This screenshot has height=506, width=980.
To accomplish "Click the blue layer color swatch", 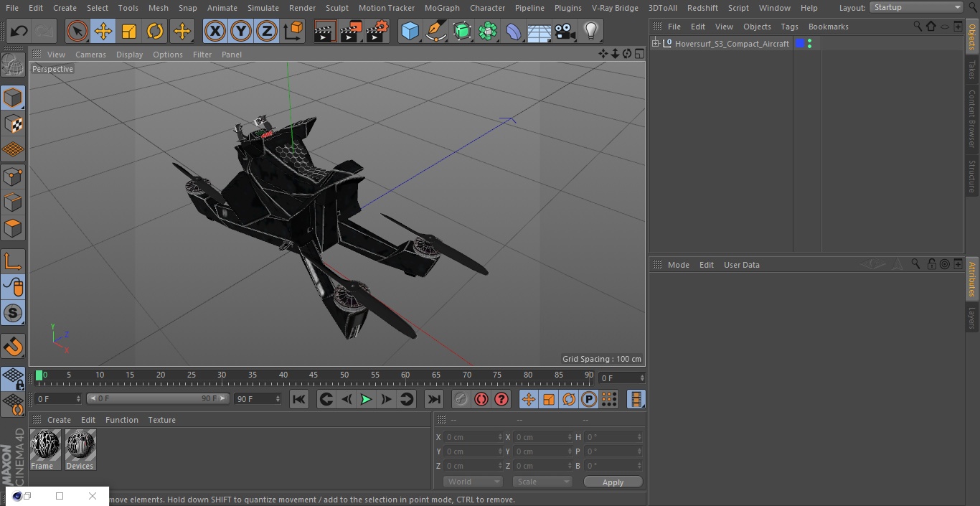I will coord(800,44).
